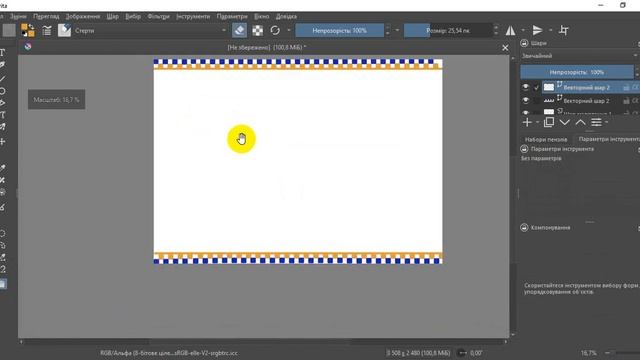Screen dimensions: 640x360
Task: Click the wrap around mode icon
Action: click(x=564, y=30)
